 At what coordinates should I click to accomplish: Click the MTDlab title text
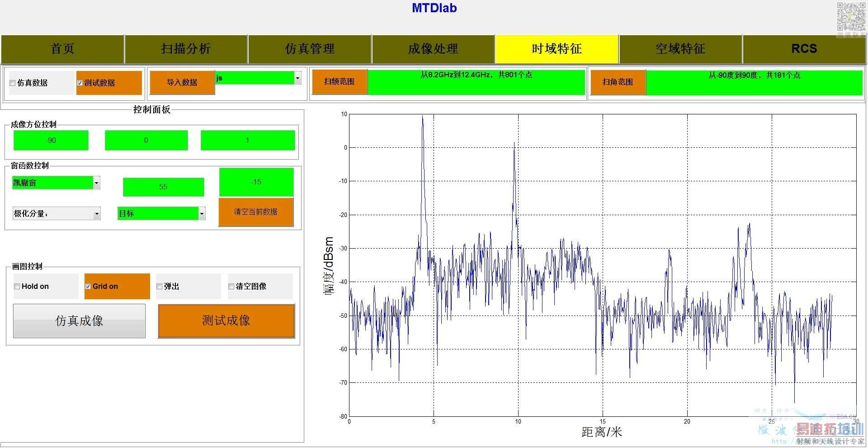pyautogui.click(x=434, y=8)
